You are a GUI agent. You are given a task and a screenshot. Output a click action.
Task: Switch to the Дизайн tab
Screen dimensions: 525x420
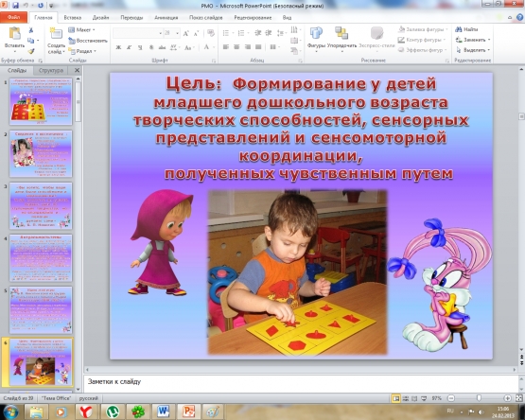pyautogui.click(x=101, y=18)
